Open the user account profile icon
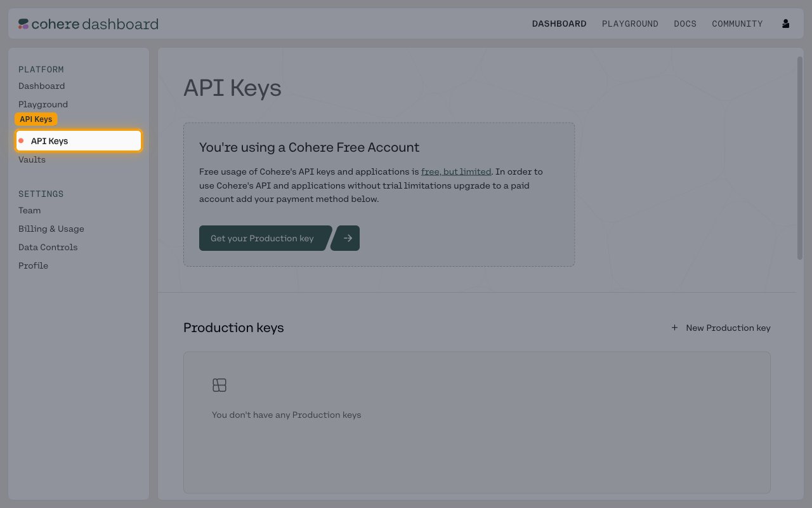This screenshot has width=812, height=508. coord(785,23)
